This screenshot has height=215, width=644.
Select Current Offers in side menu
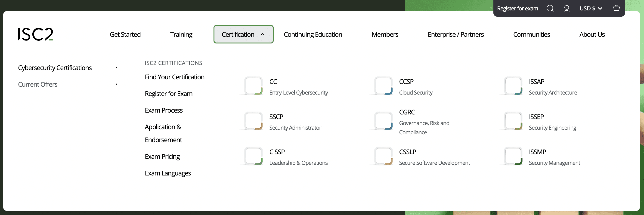[37, 84]
